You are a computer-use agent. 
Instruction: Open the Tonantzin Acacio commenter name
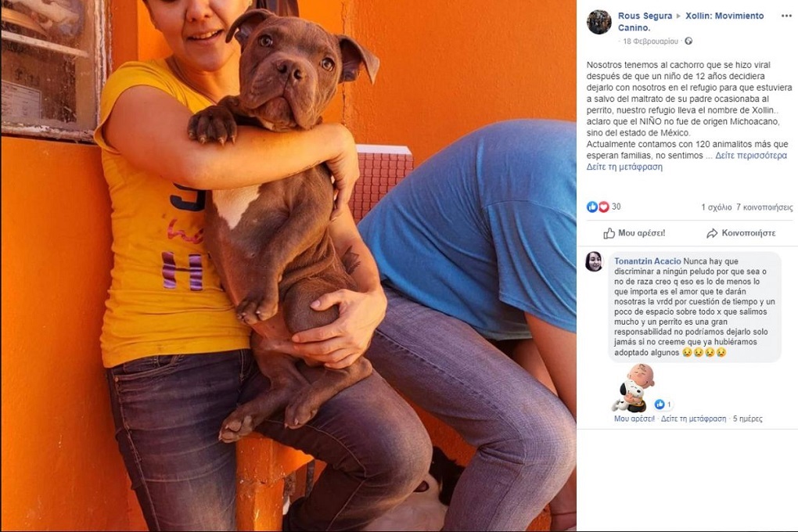click(647, 261)
